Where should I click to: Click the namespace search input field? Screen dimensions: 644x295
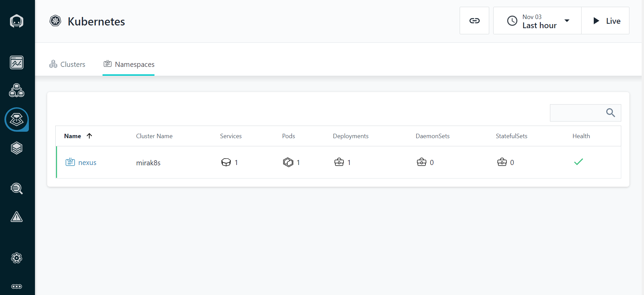point(576,113)
